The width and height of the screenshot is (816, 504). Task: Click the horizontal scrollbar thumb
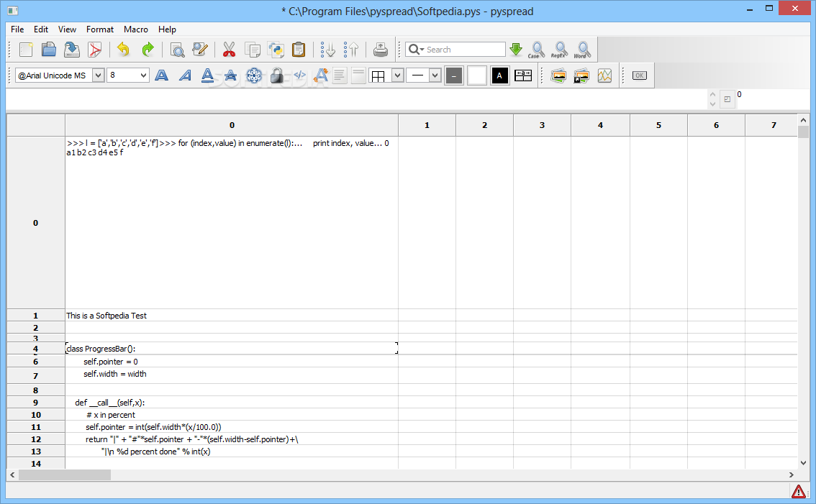tap(65, 475)
